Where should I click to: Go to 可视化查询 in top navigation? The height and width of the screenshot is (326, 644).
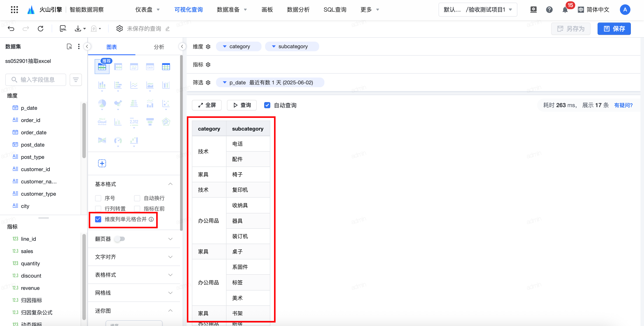[189, 9]
